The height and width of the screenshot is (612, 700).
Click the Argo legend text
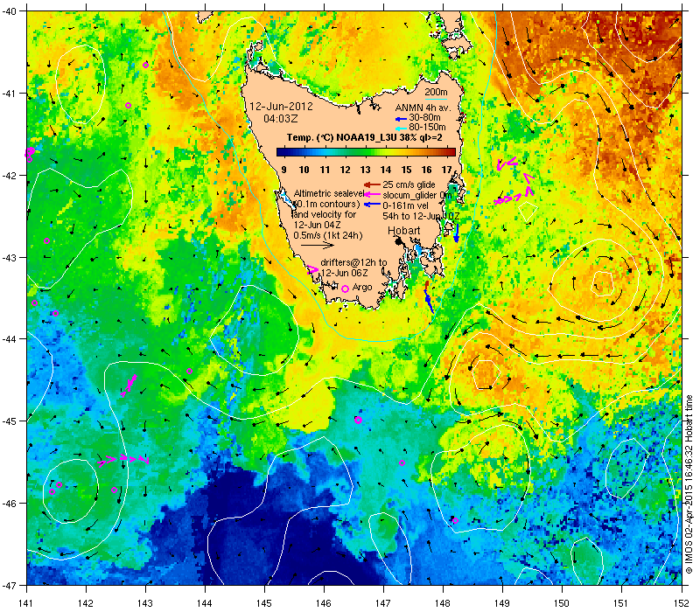[x=362, y=288]
